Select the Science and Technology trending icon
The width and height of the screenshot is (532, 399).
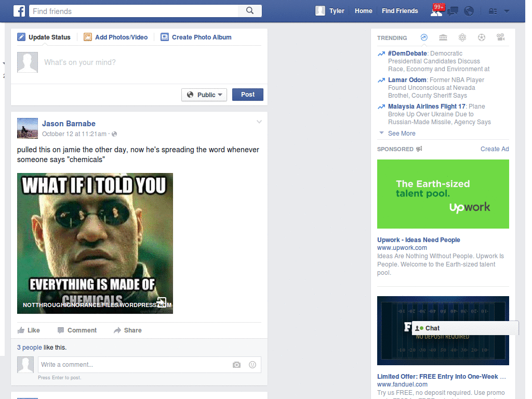tap(462, 37)
